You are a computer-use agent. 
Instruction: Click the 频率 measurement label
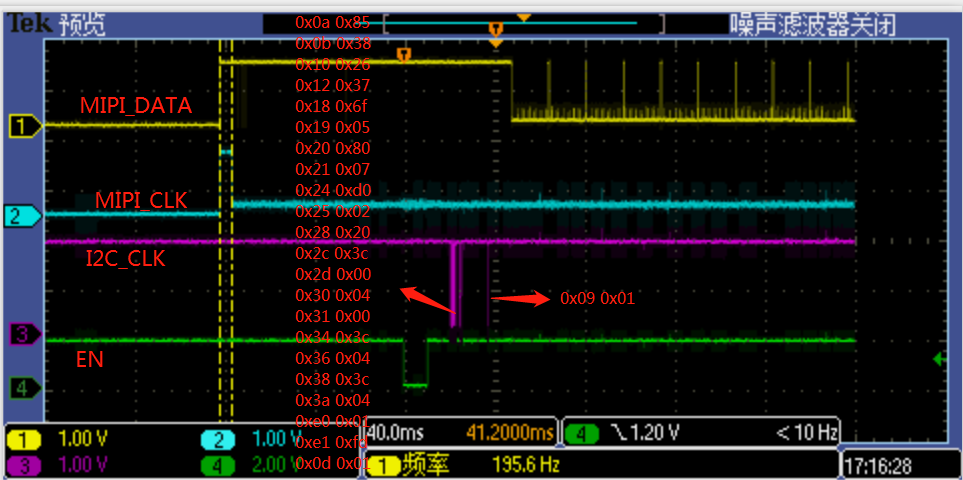coord(425,465)
